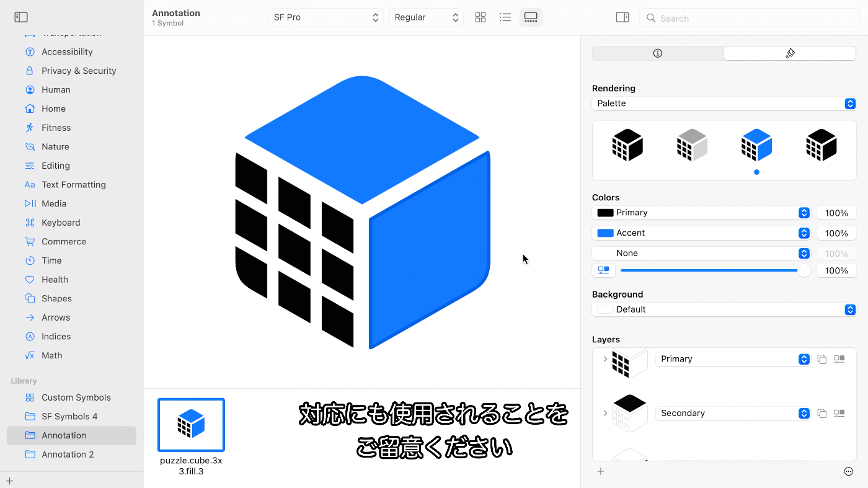This screenshot has width=868, height=488.
Task: Switch to list view
Action: pos(505,17)
